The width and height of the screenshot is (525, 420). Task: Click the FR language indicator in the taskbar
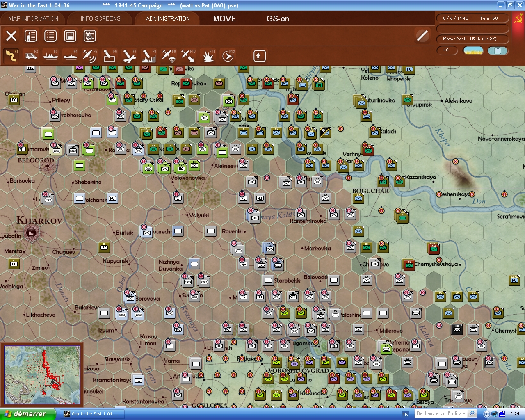pyautogui.click(x=405, y=414)
